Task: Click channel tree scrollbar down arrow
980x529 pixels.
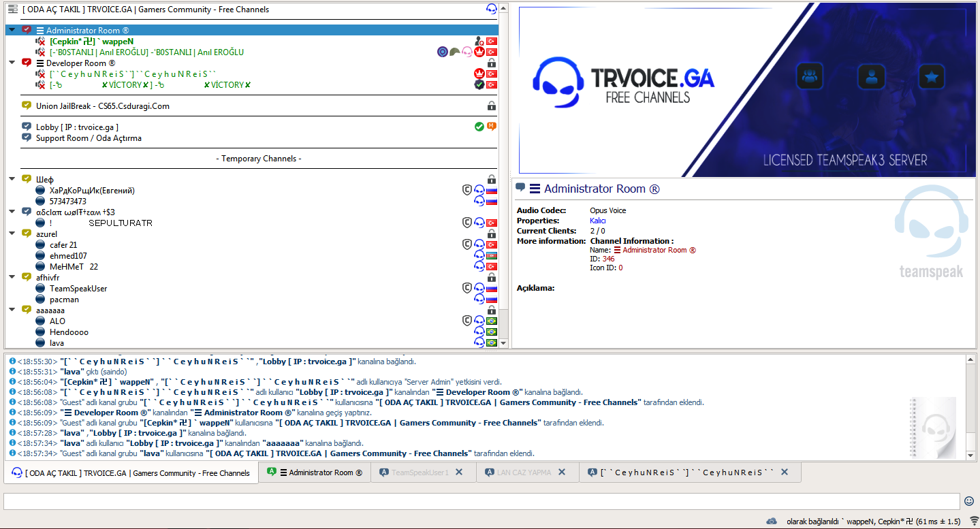Action: point(504,343)
